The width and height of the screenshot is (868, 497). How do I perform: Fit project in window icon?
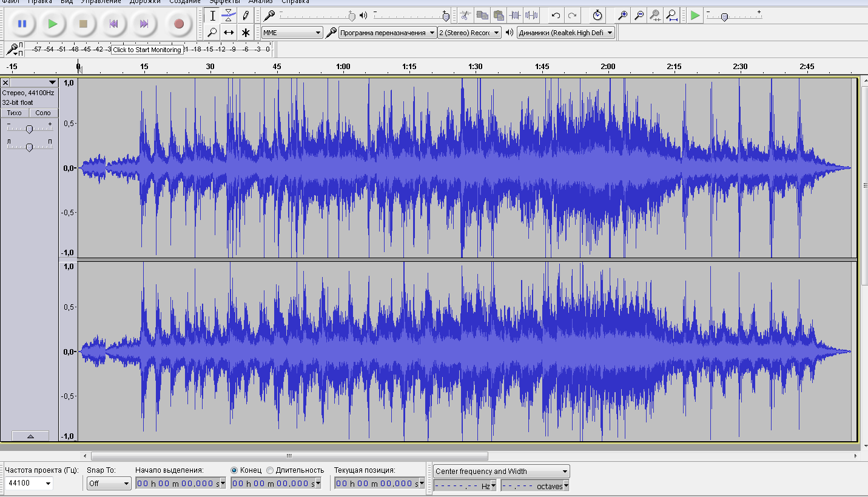(x=671, y=15)
